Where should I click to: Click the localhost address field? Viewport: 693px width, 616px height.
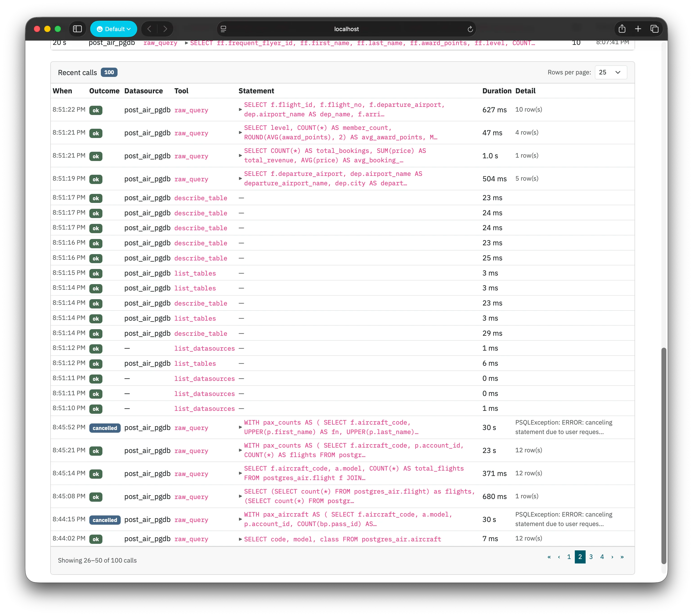coord(346,29)
